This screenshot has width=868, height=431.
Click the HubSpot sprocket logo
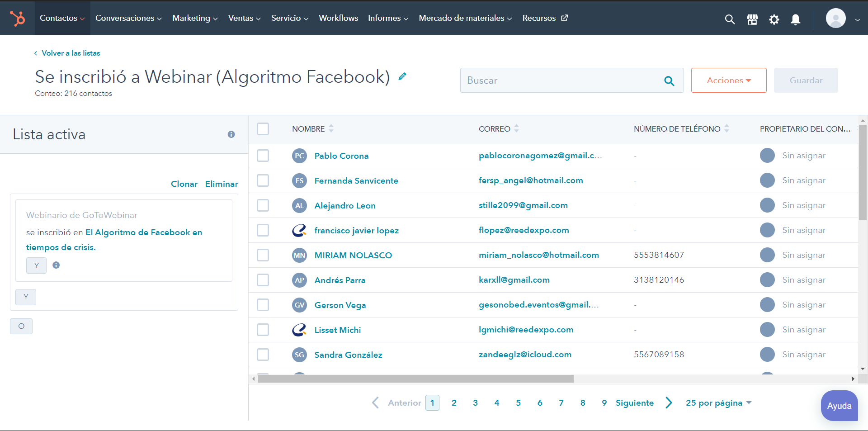[x=18, y=18]
